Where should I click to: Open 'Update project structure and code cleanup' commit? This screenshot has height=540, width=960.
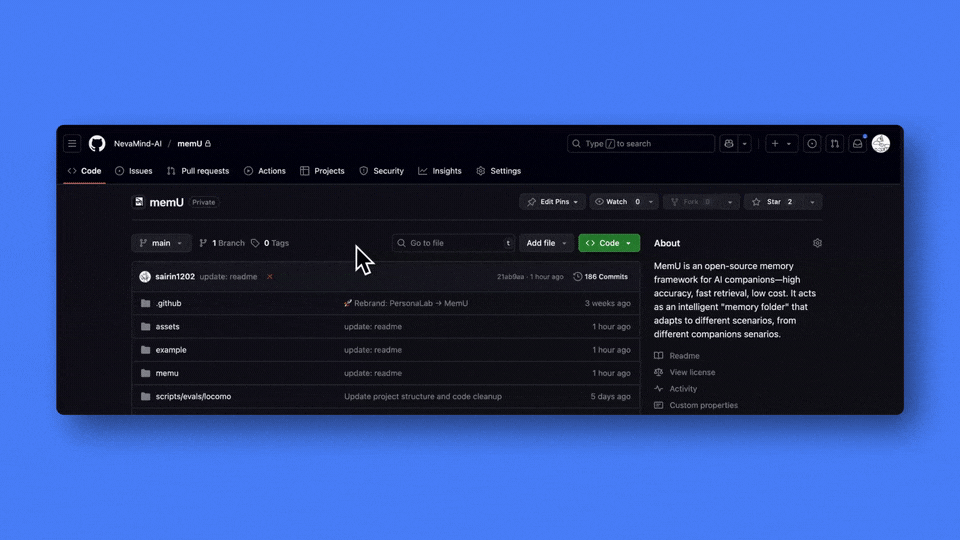click(422, 396)
